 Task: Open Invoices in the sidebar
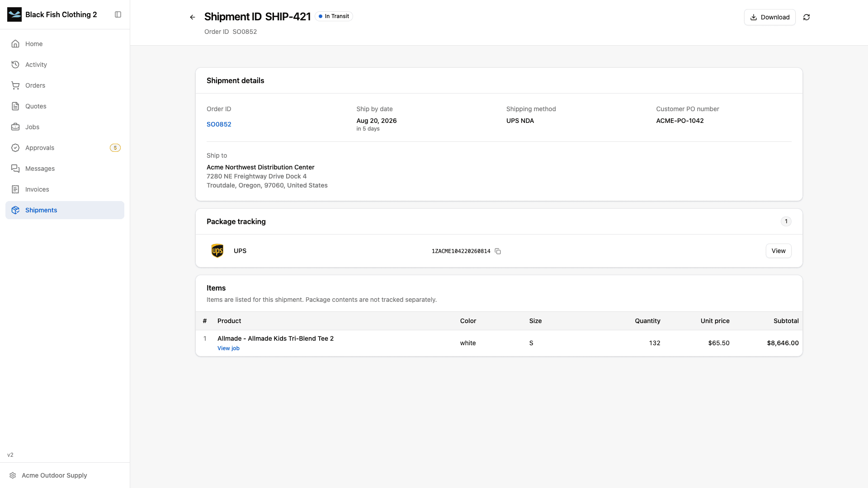(x=65, y=189)
